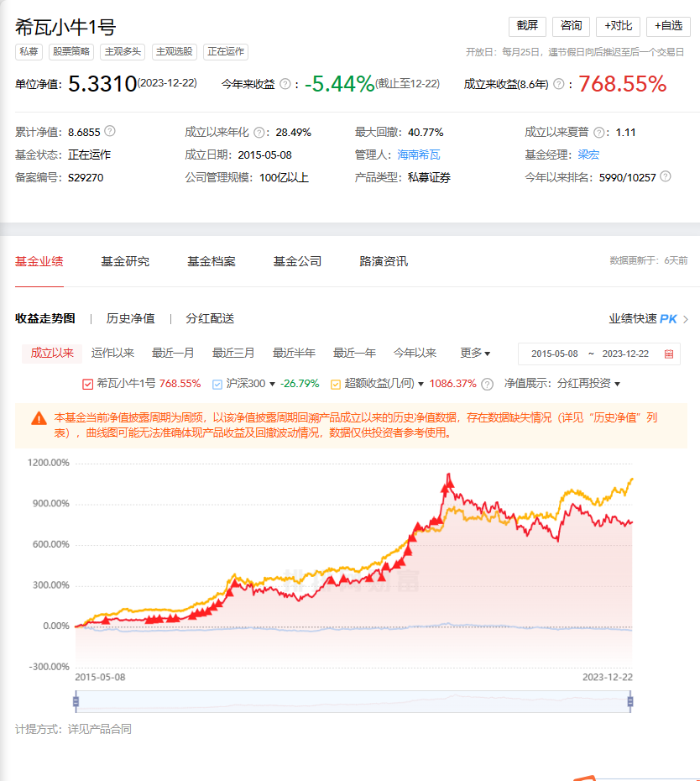Select 成立以来 time range
Screen dimensions: 700x781
tap(52, 354)
